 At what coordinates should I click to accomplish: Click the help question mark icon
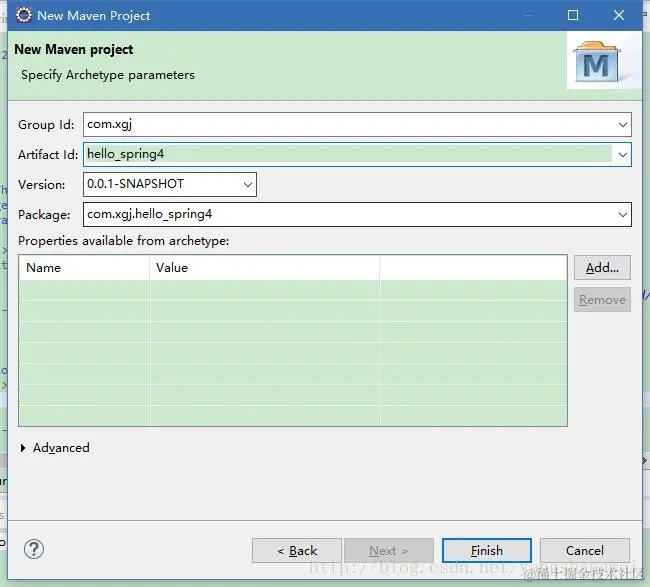34,549
